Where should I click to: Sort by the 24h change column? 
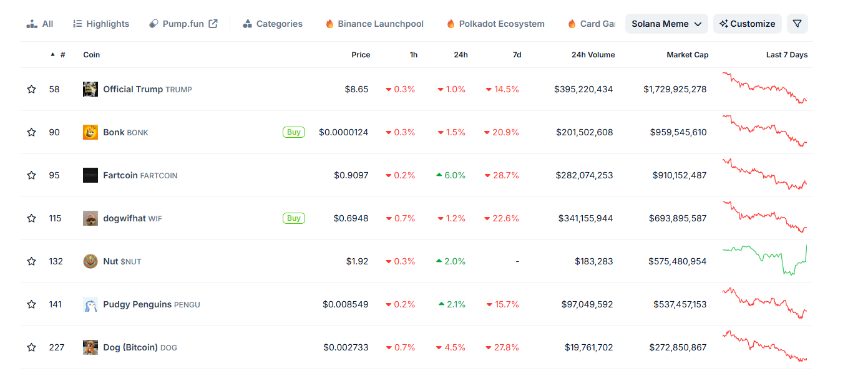tap(461, 55)
